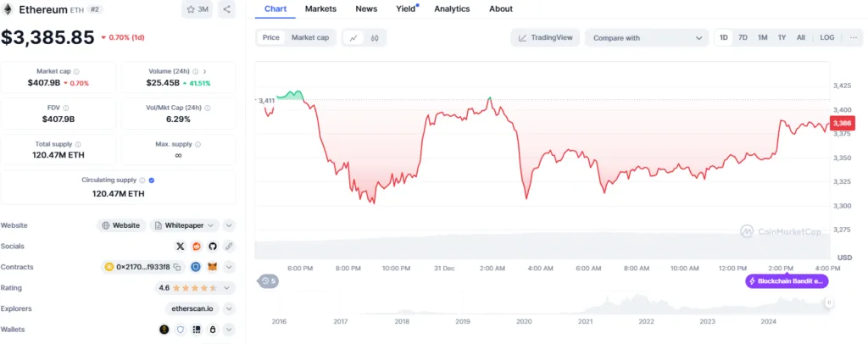Expand the Wallets row chevron

[229, 330]
